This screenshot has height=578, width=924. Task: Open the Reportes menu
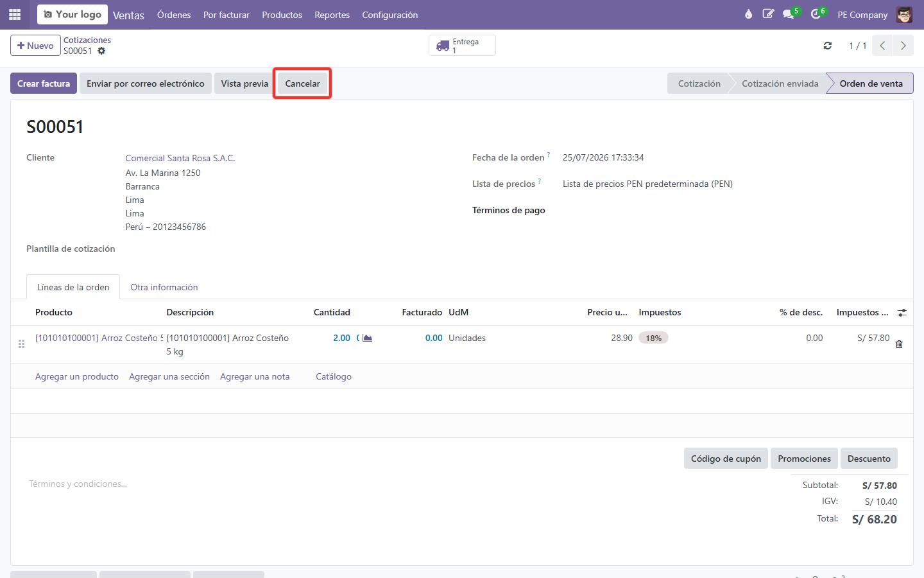(x=332, y=15)
